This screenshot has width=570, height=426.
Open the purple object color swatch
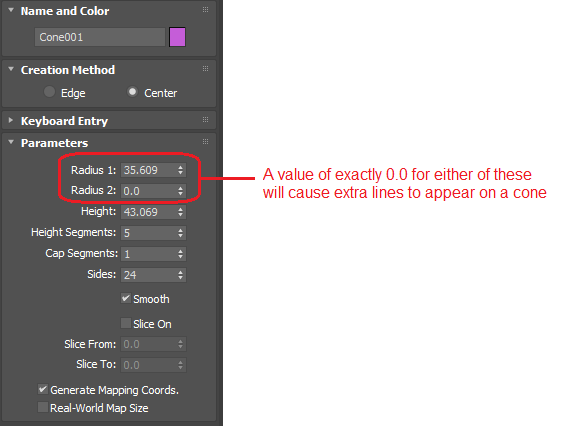(177, 37)
